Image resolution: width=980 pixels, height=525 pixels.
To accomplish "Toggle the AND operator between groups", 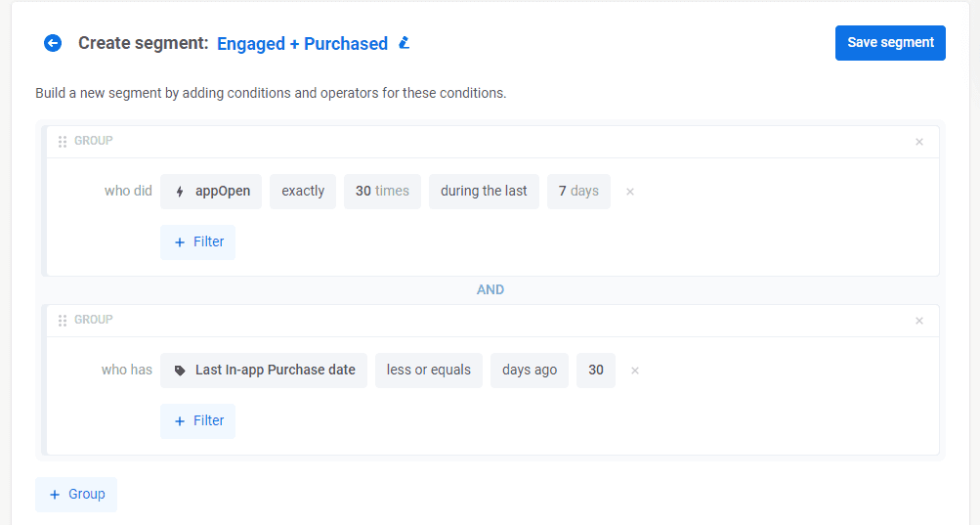I will coord(490,290).
